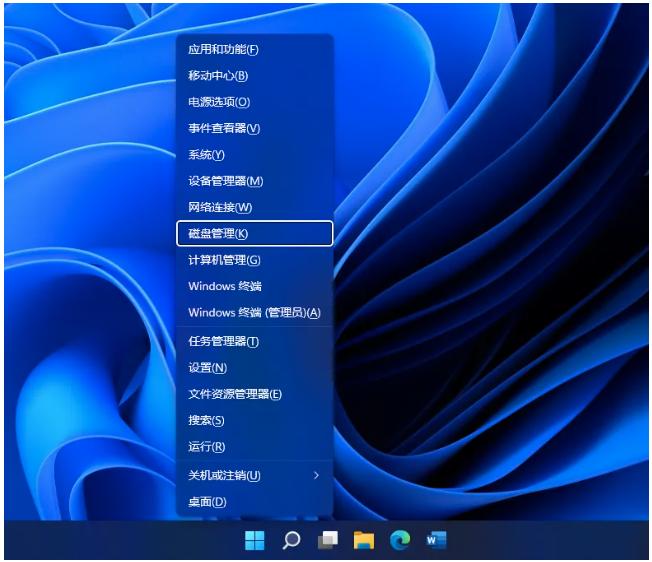Open the Windows Start button

(x=254, y=540)
